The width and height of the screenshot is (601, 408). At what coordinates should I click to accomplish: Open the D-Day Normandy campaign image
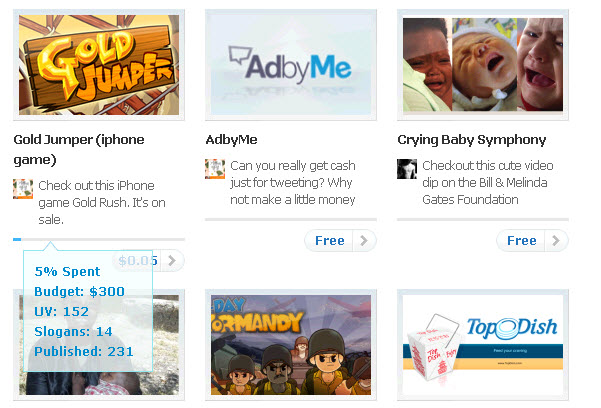[291, 345]
